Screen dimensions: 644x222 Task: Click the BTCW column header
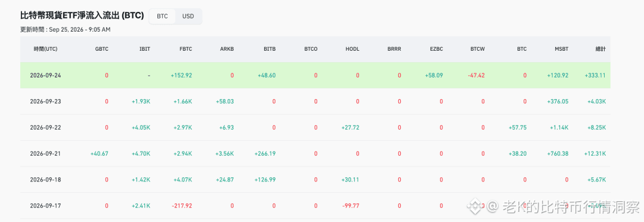pos(478,49)
